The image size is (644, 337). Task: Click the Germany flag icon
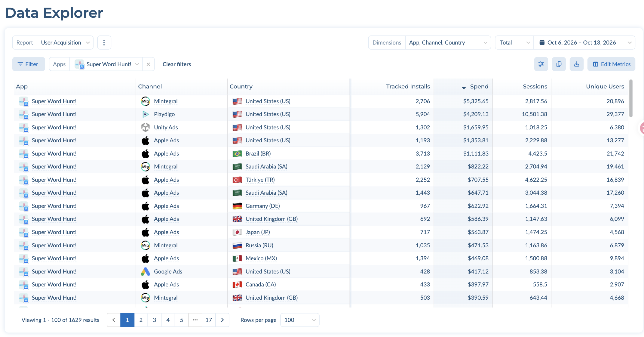(237, 206)
